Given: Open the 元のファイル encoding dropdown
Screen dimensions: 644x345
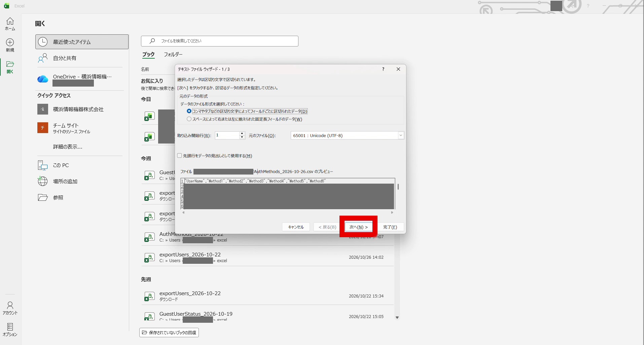Looking at the screenshot, I should (400, 135).
